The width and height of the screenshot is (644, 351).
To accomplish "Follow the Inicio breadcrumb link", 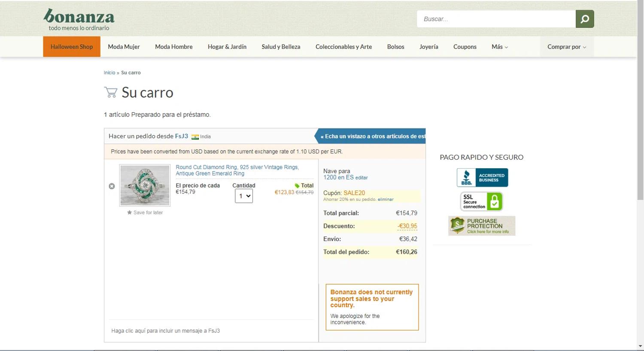I will click(109, 73).
